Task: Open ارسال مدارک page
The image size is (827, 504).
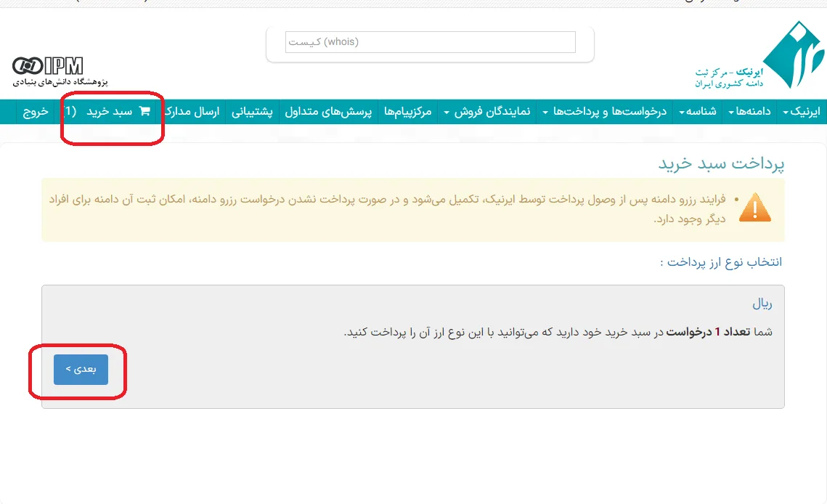Action: (x=192, y=111)
